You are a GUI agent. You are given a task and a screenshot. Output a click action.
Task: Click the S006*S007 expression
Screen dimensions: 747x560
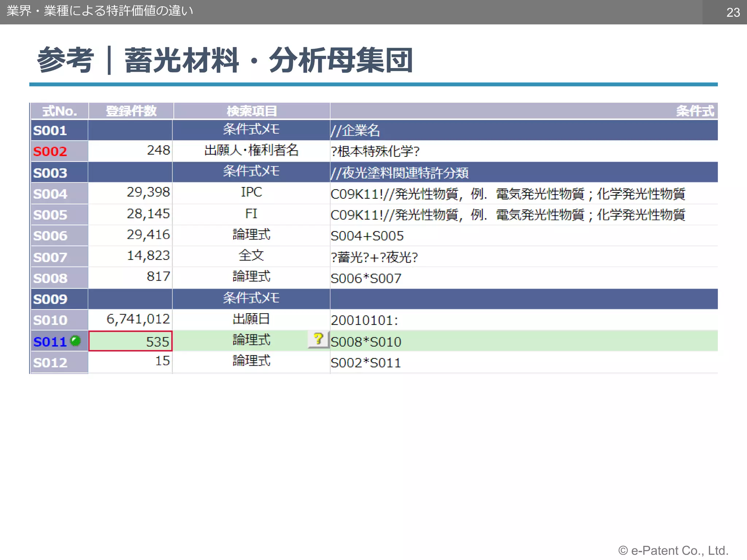(x=366, y=279)
